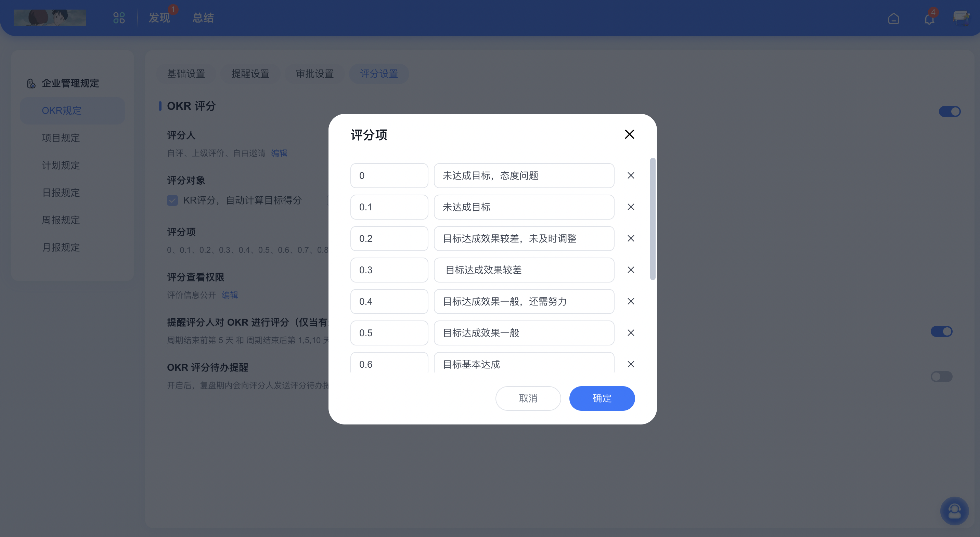Viewport: 980px width, 537px height.
Task: Toggle the 提醒评分人对 OKR 进行评分 switch
Action: tap(942, 331)
